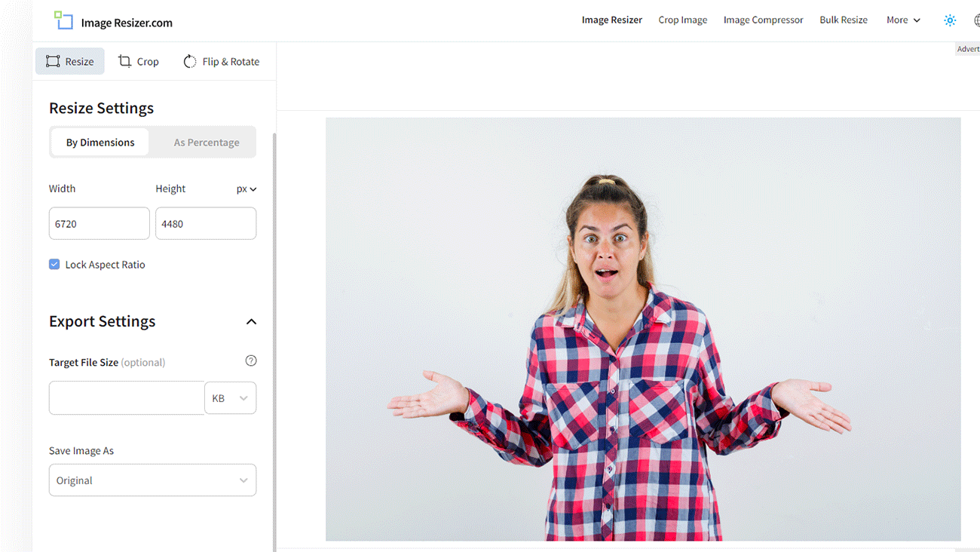Open the KB file size unit dropdown
Viewport: 980px width, 552px height.
tap(230, 398)
